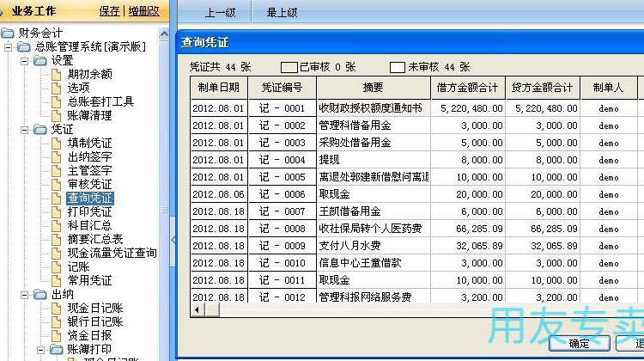Click the 银行日记账 document icon

[57, 322]
